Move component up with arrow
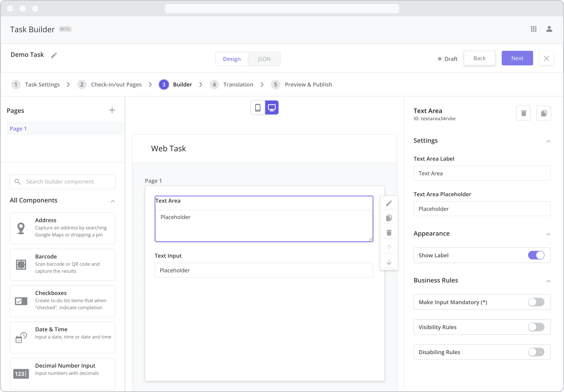Screen dimensions: 564x392 coord(389,247)
